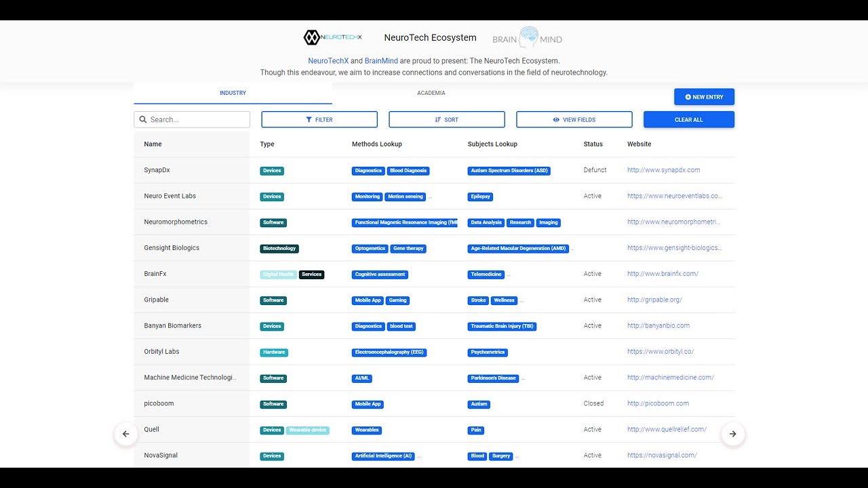
Task: Click the Website column header
Action: coord(639,144)
